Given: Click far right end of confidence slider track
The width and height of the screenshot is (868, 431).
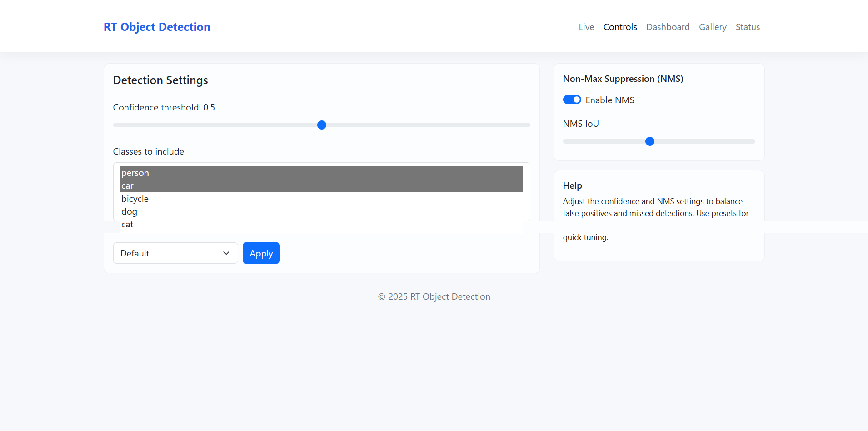Looking at the screenshot, I should [x=527, y=125].
